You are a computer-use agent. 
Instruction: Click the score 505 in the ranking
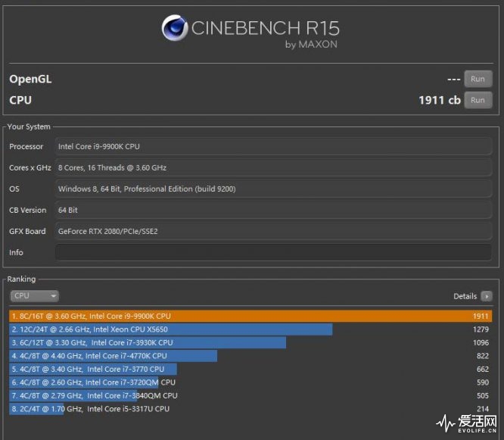[x=483, y=395]
